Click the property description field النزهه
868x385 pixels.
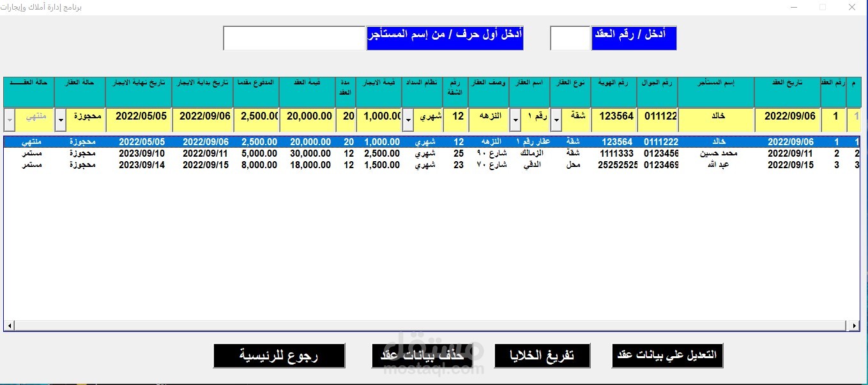[x=489, y=119]
